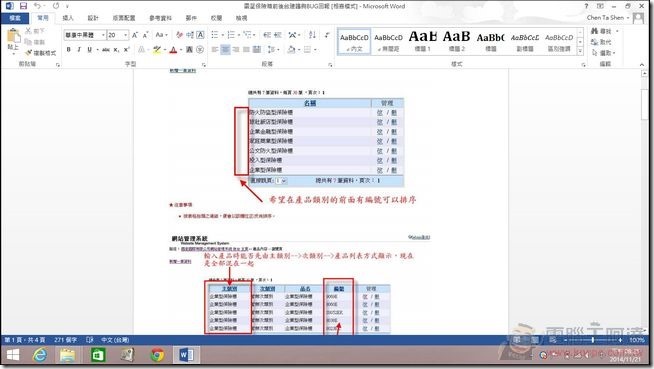Toggle Underline formatting
This screenshot has height=369, width=654.
coord(89,50)
